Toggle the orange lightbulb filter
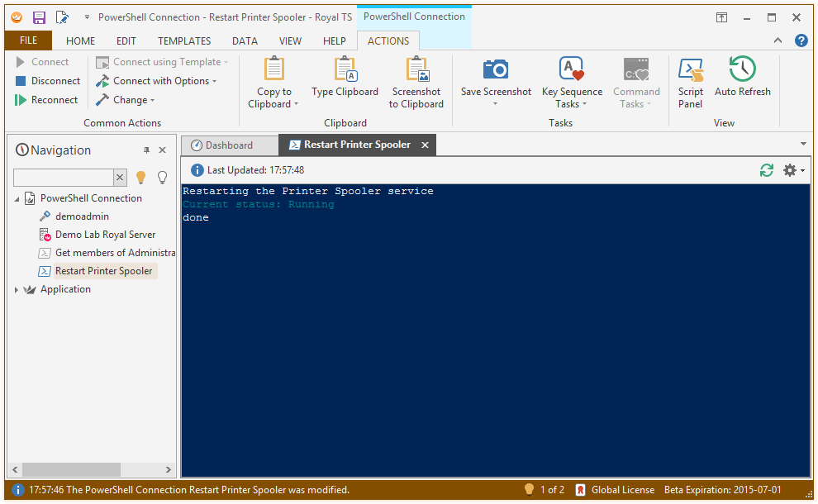 140,178
